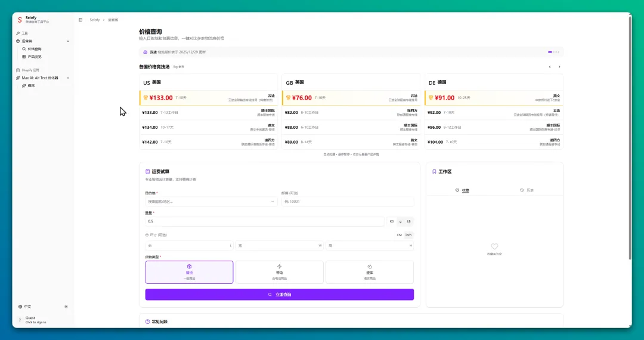Select 带电 cargo type
Image resolution: width=644 pixels, height=340 pixels.
point(280,272)
